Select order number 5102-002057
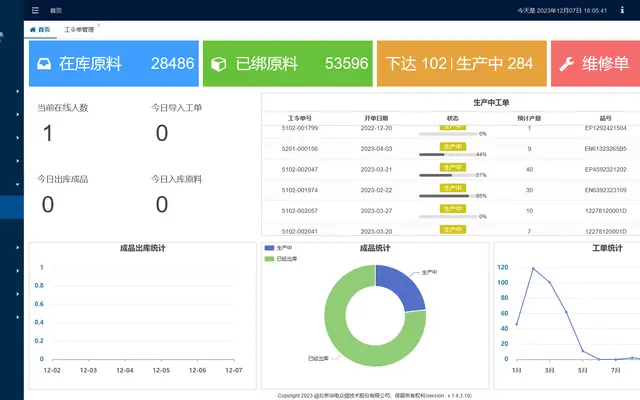Screen dimensions: 640x400 tap(300, 211)
